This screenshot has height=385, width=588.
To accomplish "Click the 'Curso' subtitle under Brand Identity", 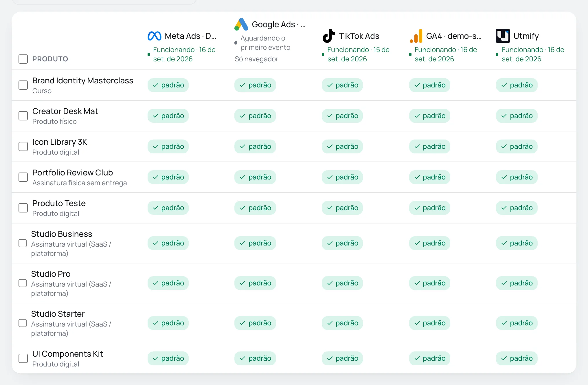I will coord(42,91).
